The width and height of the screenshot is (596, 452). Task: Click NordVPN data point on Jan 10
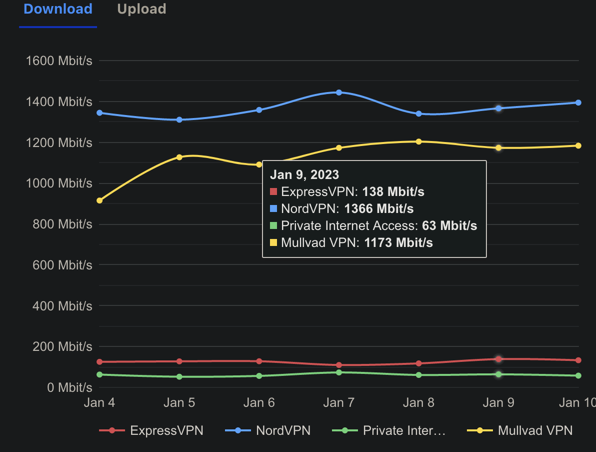click(x=579, y=103)
